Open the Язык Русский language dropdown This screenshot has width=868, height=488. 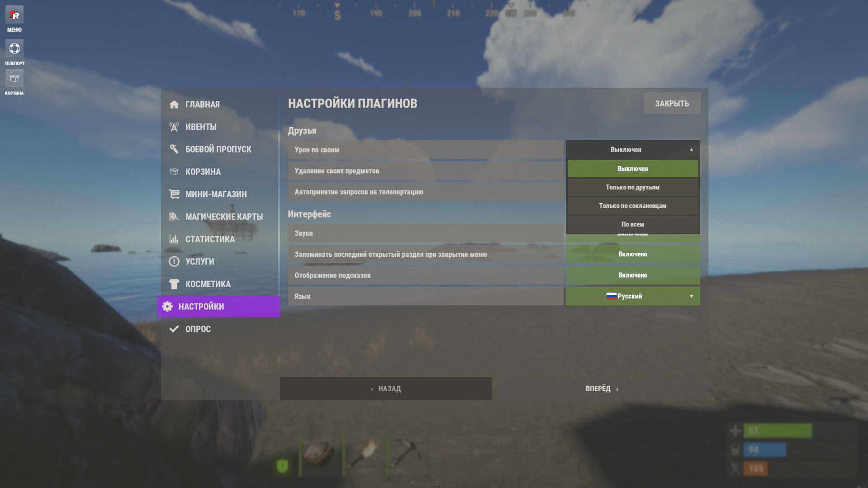[633, 296]
